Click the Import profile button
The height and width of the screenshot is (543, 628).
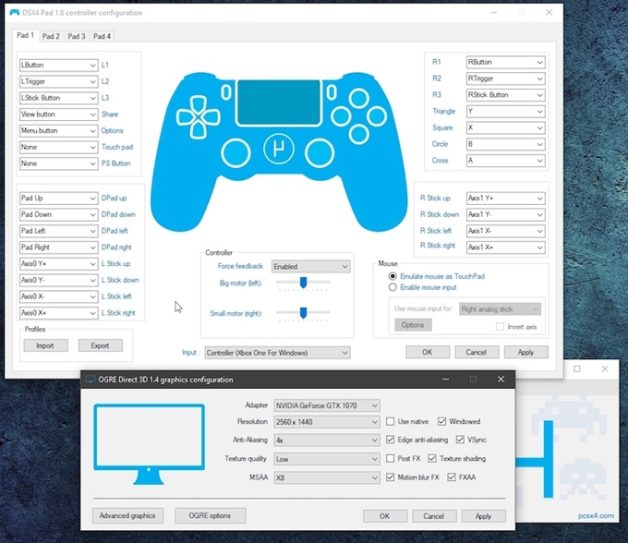click(46, 346)
